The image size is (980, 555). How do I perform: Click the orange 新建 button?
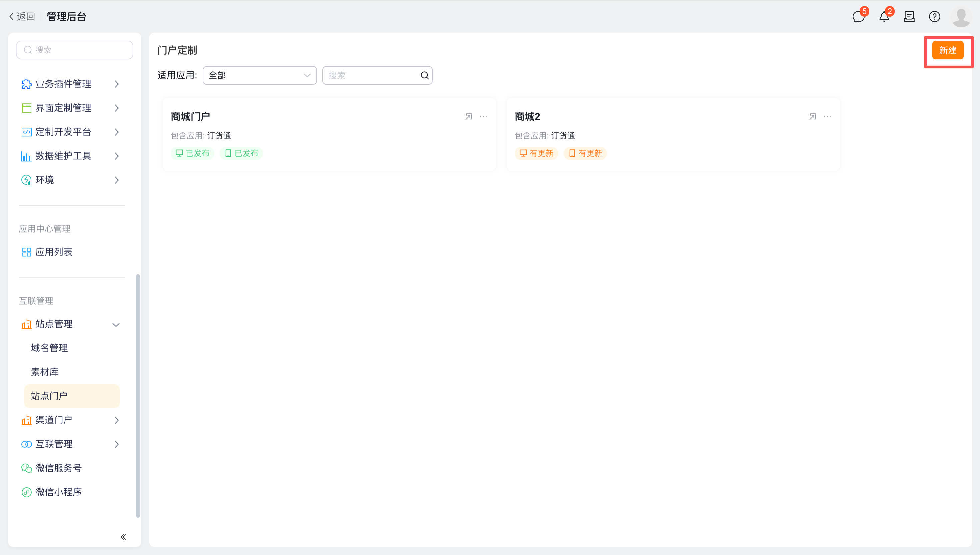947,50
